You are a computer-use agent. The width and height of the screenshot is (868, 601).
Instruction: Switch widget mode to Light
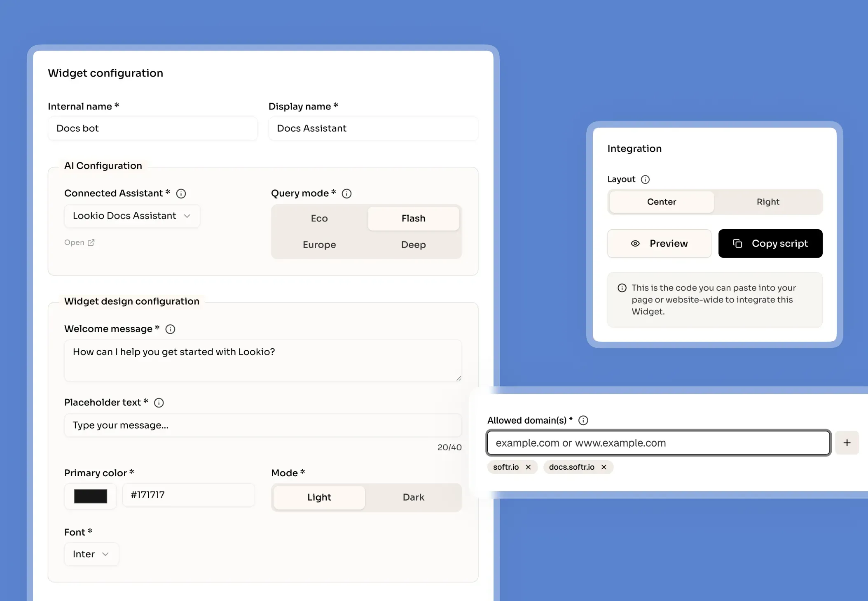tap(319, 497)
